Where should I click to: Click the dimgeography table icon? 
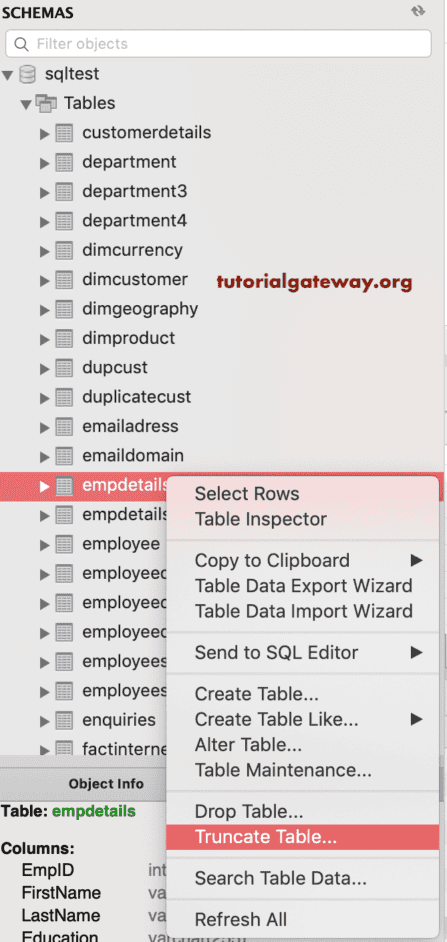coord(64,309)
